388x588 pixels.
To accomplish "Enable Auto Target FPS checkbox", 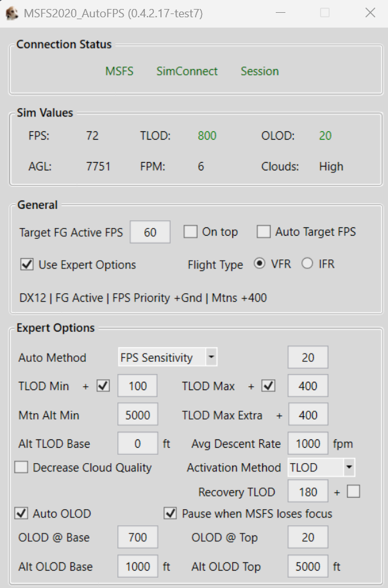I will pyautogui.click(x=264, y=232).
